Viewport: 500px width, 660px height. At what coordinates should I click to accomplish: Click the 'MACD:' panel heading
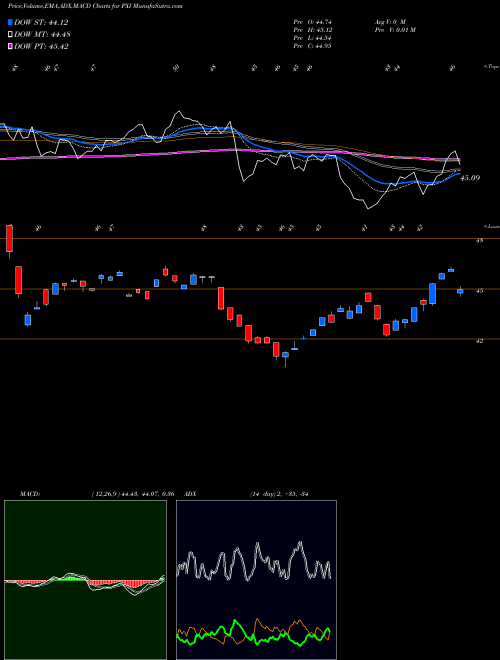(x=30, y=494)
